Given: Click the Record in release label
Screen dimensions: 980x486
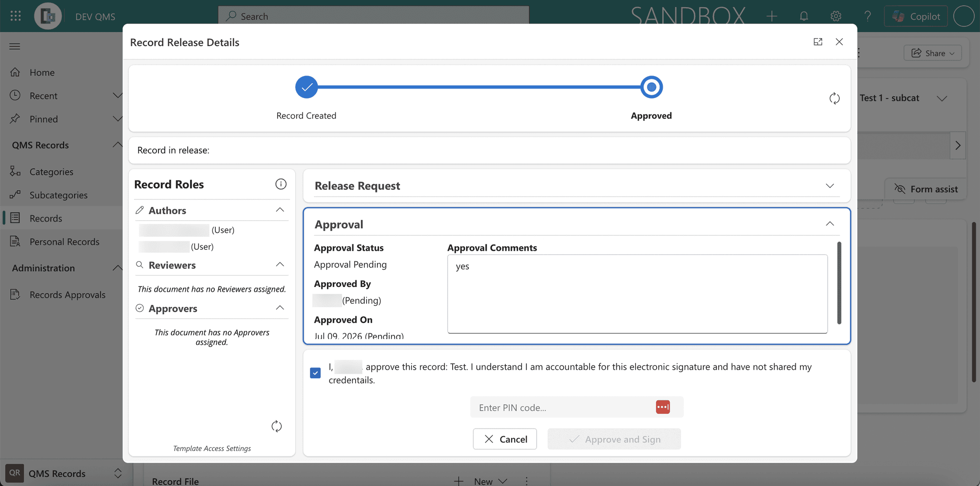Looking at the screenshot, I should (x=173, y=150).
